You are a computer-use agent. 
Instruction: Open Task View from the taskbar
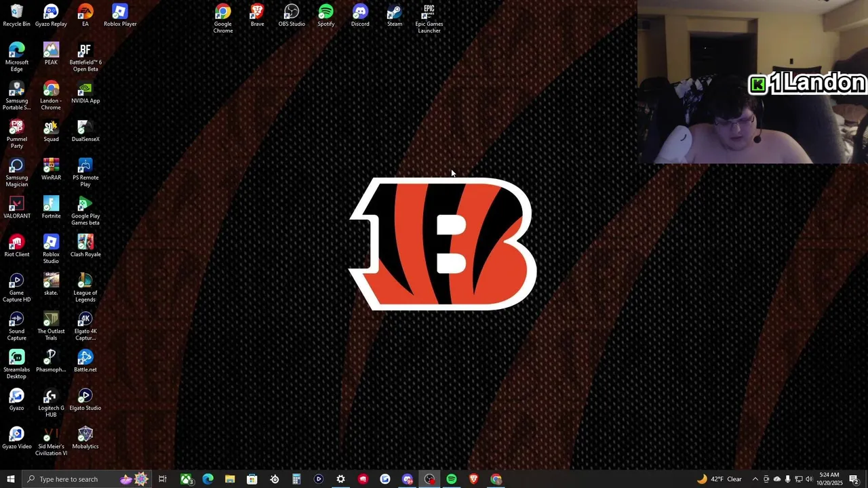point(163,479)
